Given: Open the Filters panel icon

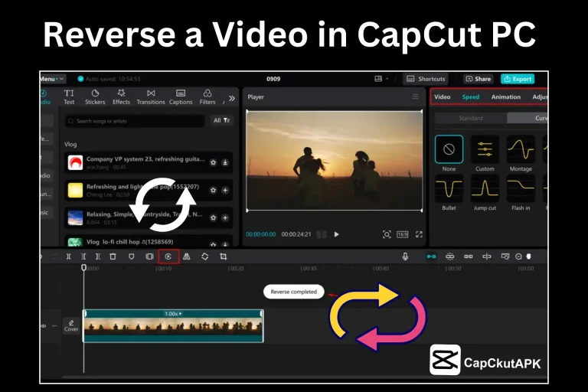Looking at the screenshot, I should [207, 96].
